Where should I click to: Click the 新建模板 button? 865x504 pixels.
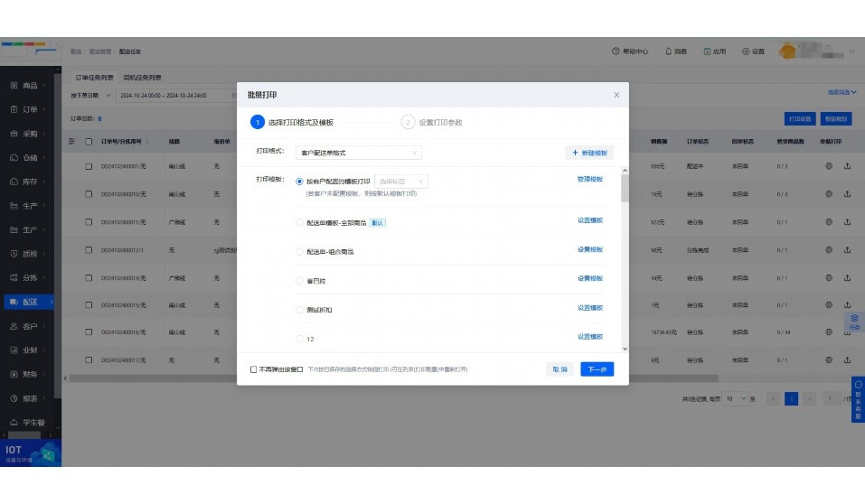[x=588, y=154]
